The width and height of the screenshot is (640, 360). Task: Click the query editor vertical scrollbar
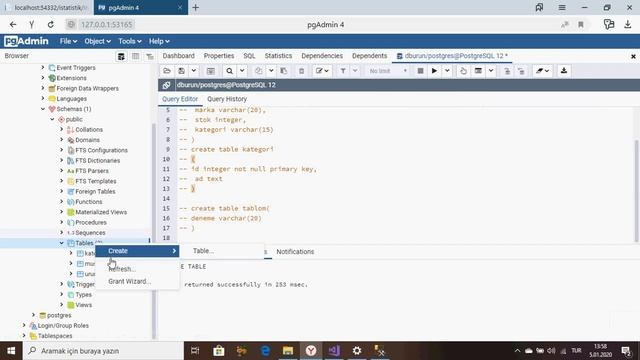(x=637, y=191)
